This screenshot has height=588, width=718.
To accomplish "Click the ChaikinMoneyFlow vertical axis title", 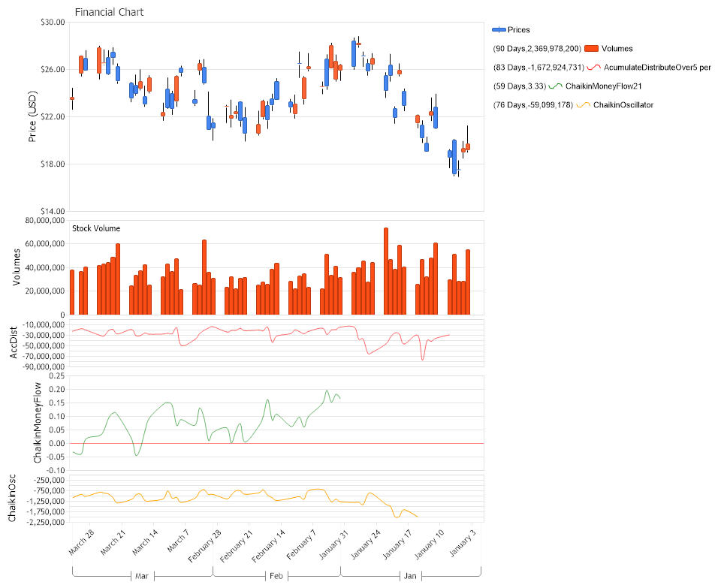I will (x=38, y=421).
